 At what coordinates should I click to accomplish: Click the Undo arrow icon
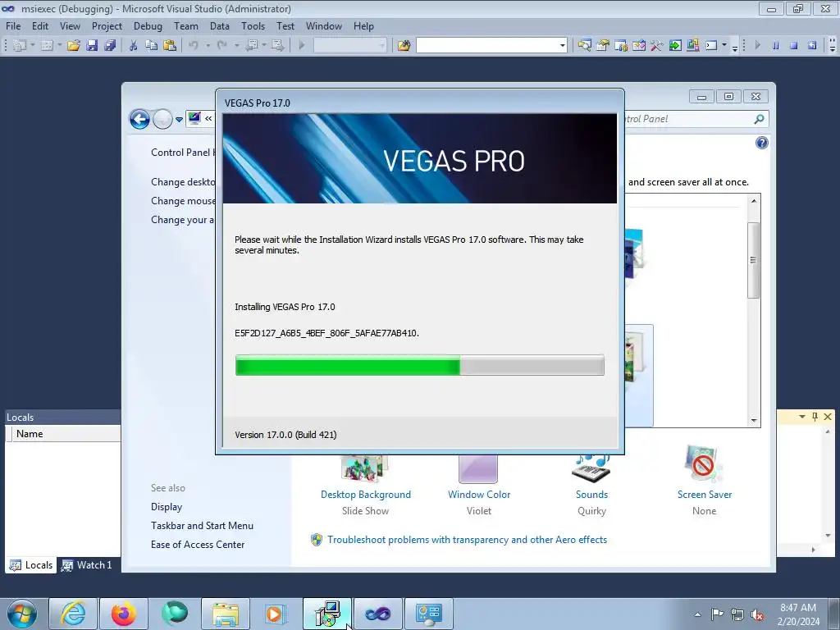point(194,46)
